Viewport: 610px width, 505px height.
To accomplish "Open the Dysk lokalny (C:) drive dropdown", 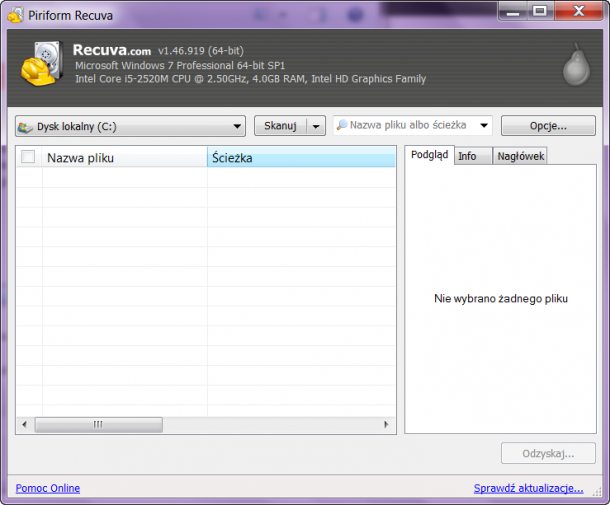I will pos(130,126).
